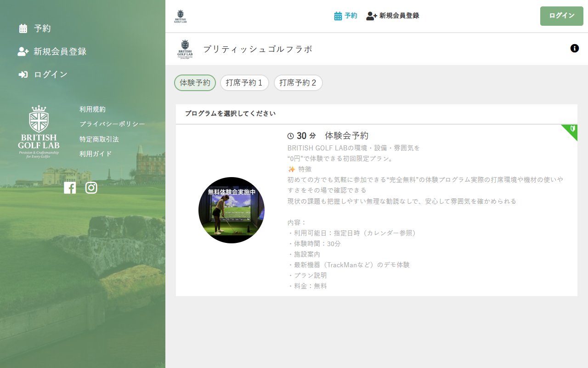Switch to the 打席予約２ tab
This screenshot has height=368, width=588.
click(298, 83)
